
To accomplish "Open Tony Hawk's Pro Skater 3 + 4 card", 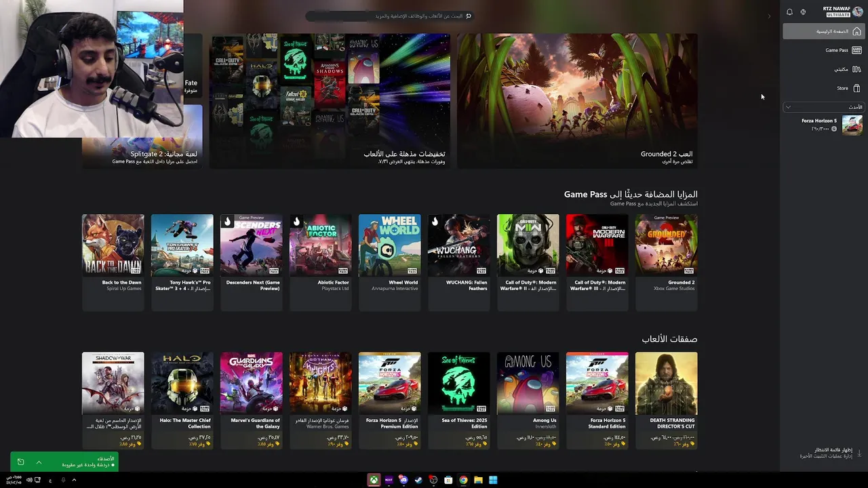I will (182, 262).
